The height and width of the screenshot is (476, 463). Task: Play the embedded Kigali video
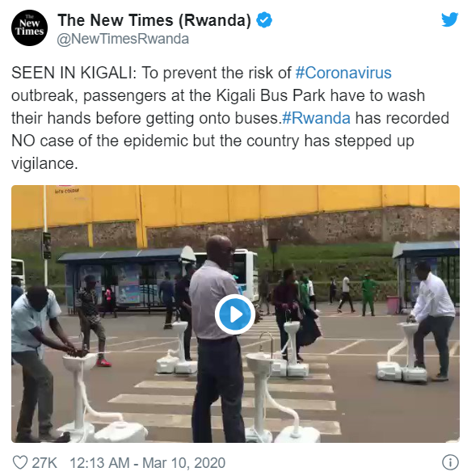tap(234, 314)
